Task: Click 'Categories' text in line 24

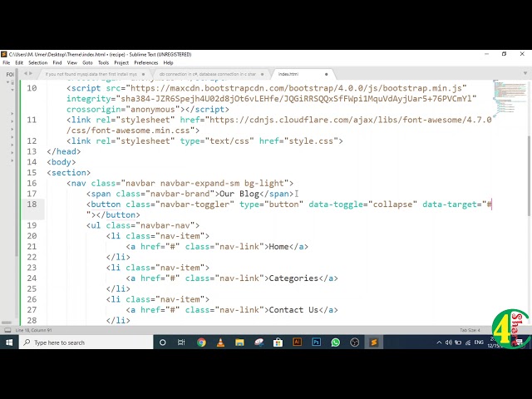Action: click(293, 278)
